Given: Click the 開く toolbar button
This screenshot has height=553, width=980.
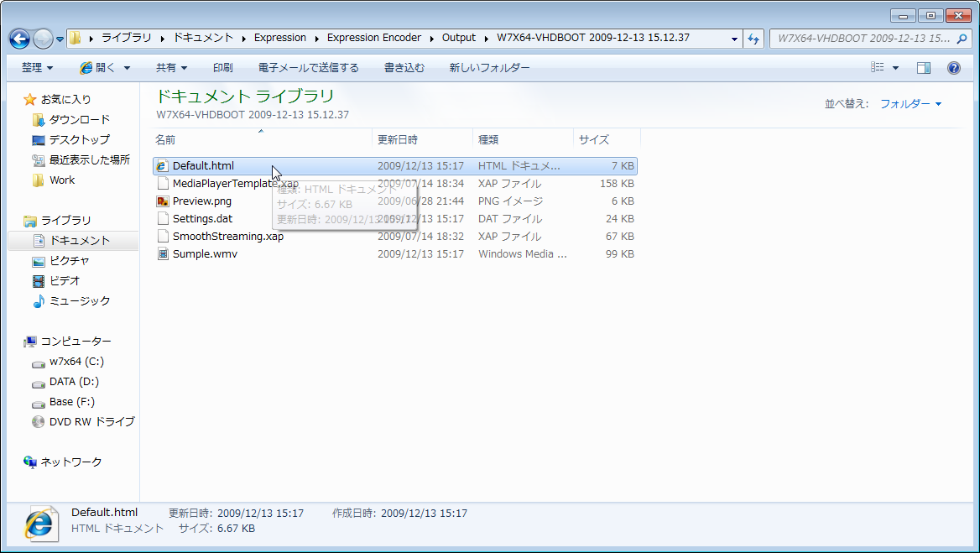Looking at the screenshot, I should click(x=97, y=67).
